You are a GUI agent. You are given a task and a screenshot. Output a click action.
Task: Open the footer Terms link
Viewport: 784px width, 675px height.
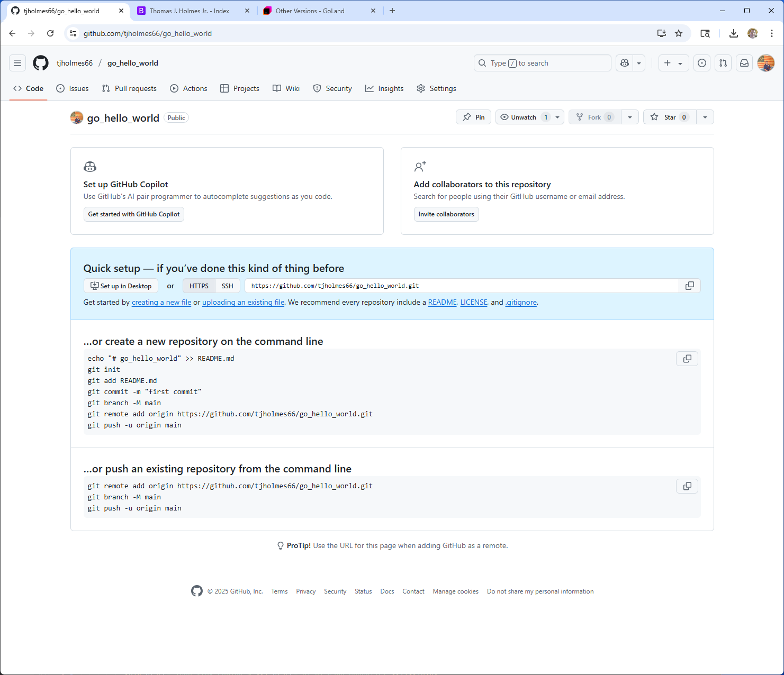tap(280, 591)
